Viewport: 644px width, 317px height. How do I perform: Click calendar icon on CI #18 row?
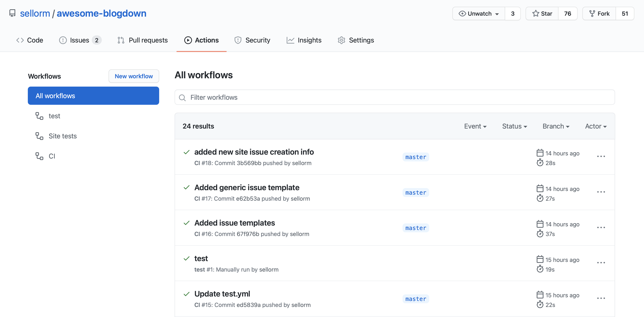(x=540, y=153)
